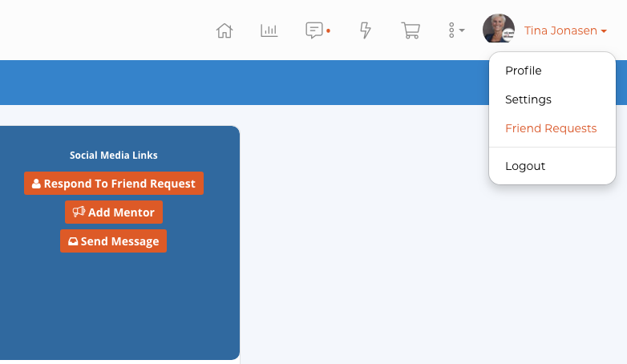
Task: Click the Social Media Links heading
Action: 114,156
